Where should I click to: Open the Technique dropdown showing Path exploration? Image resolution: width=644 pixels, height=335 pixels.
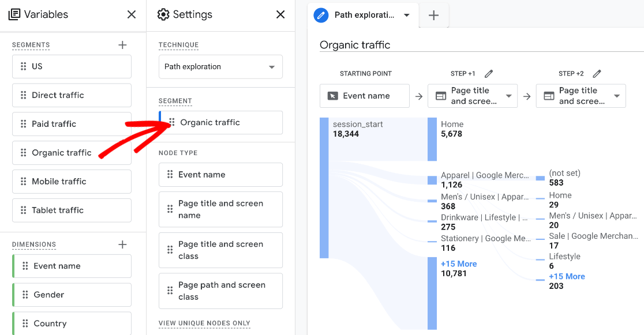(x=220, y=67)
